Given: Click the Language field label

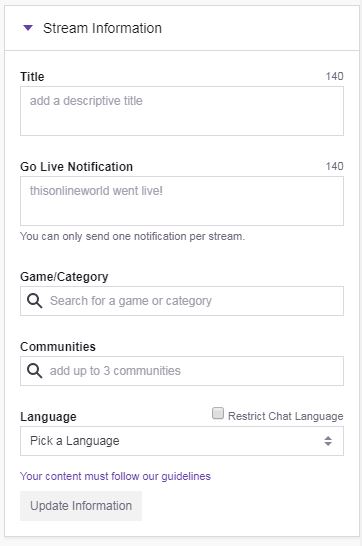Looking at the screenshot, I should (48, 416).
